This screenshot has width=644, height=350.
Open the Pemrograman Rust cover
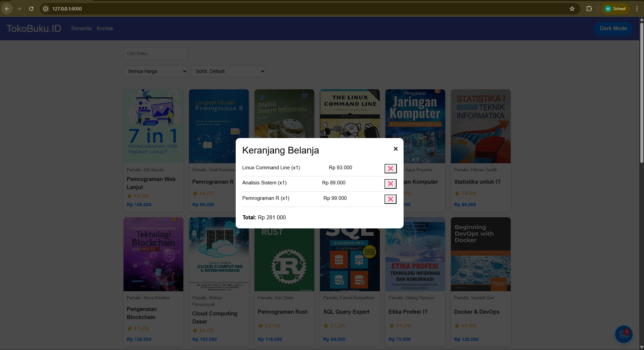point(284,260)
